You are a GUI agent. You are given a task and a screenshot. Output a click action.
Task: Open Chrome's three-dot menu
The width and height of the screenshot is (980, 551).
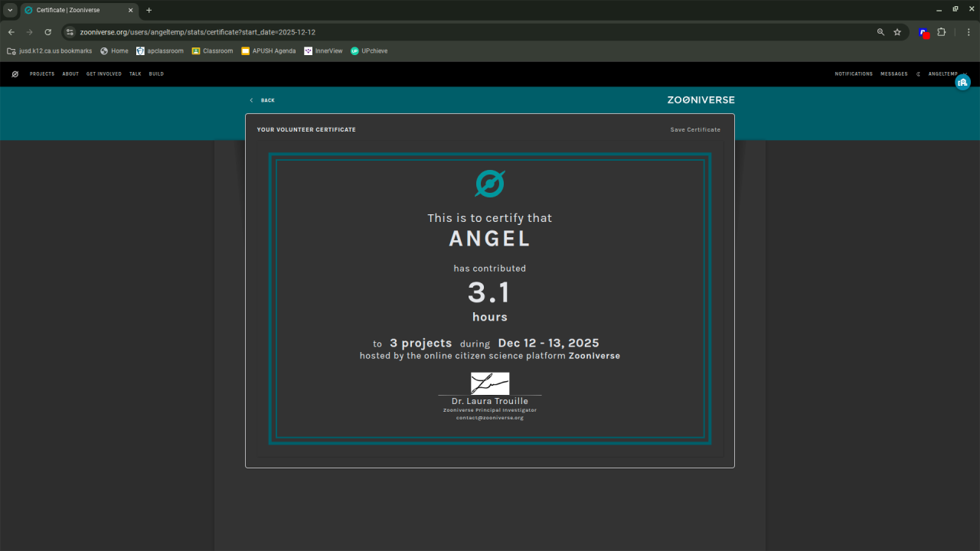(x=969, y=32)
